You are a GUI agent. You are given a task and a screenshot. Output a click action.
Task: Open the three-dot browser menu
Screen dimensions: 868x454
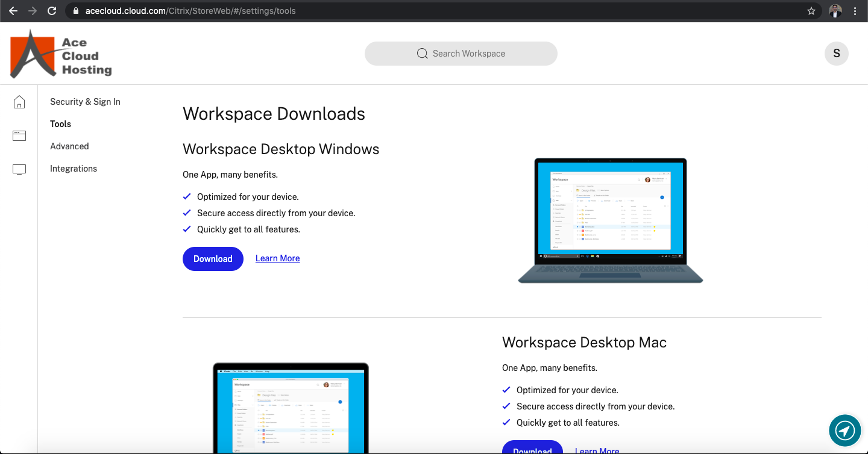tap(855, 10)
